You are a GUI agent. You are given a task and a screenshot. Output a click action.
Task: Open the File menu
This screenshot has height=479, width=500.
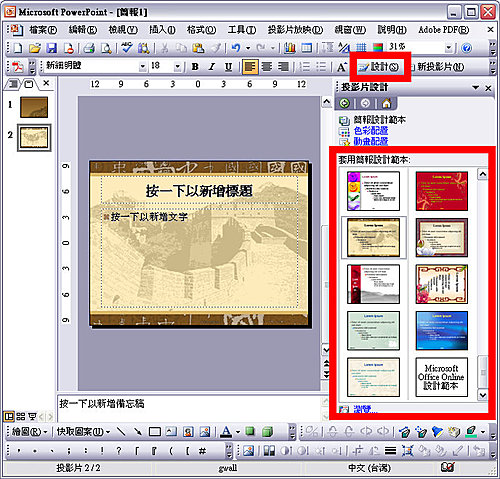click(43, 30)
